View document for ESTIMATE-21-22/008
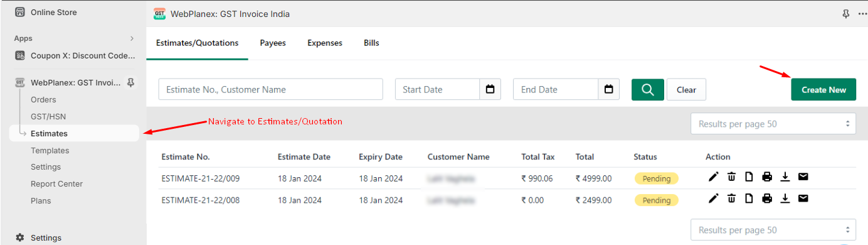868x245 pixels. pyautogui.click(x=748, y=199)
